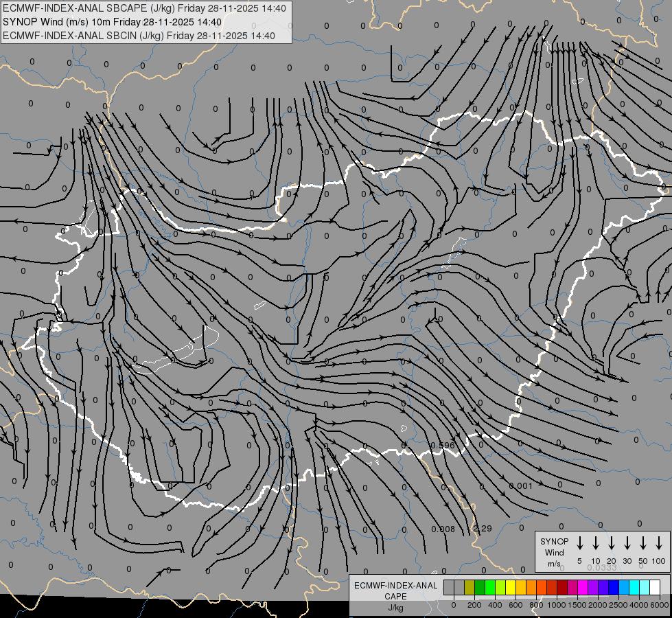
Task: Pick the maroon dark red CAPE swatch
Action: [562, 587]
